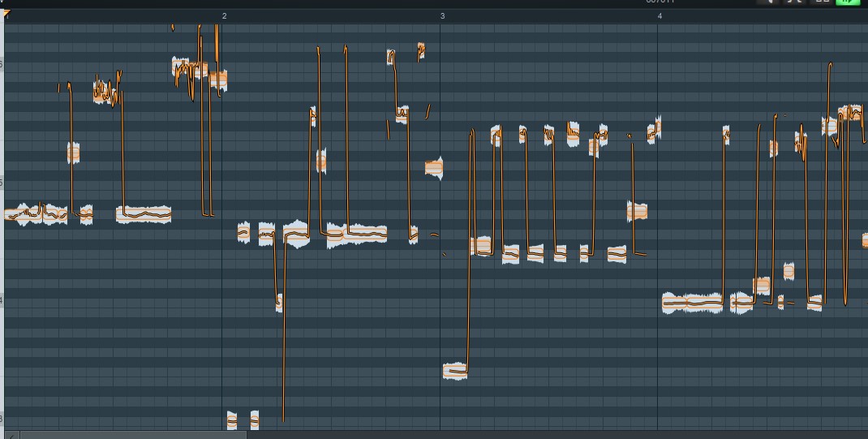Select the first short note at the bottom after bar 2
Image resolution: width=868 pixels, height=439 pixels.
[232, 420]
